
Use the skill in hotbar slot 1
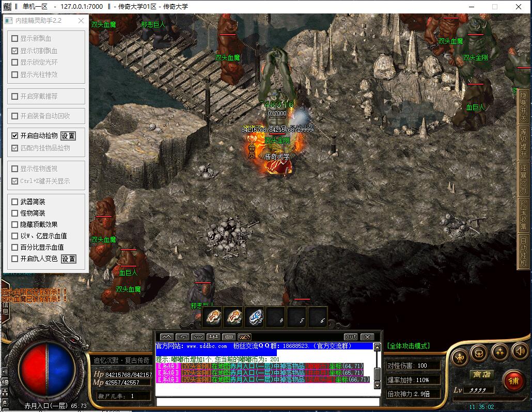213,317
